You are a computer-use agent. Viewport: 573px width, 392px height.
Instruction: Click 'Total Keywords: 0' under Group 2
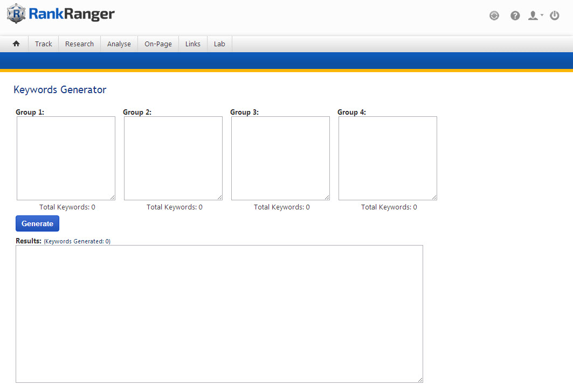[x=174, y=207]
